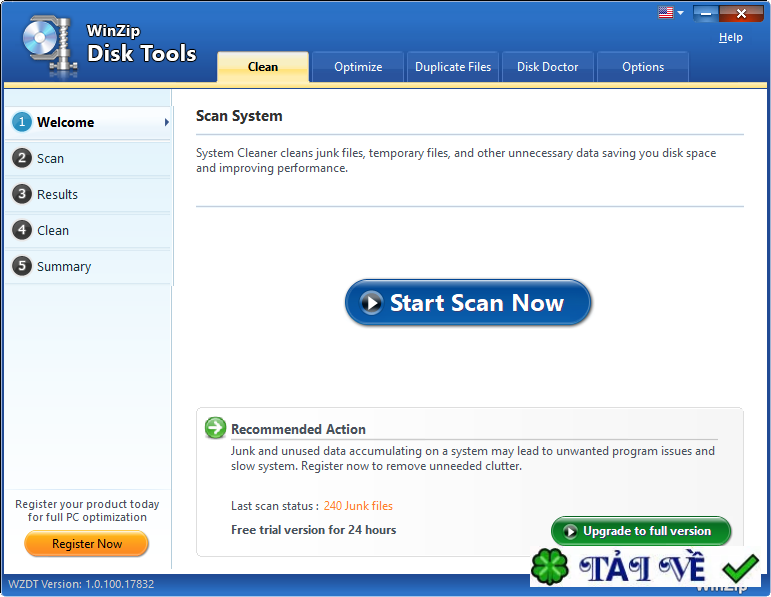Click the step 1 number badge
Viewport: 771px width, 597px height.
click(x=22, y=122)
